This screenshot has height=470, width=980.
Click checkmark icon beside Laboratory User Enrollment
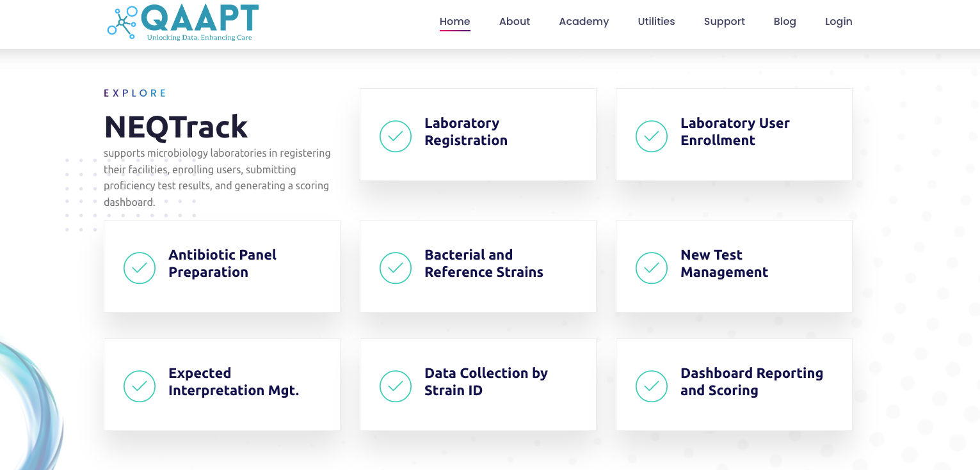tap(652, 136)
